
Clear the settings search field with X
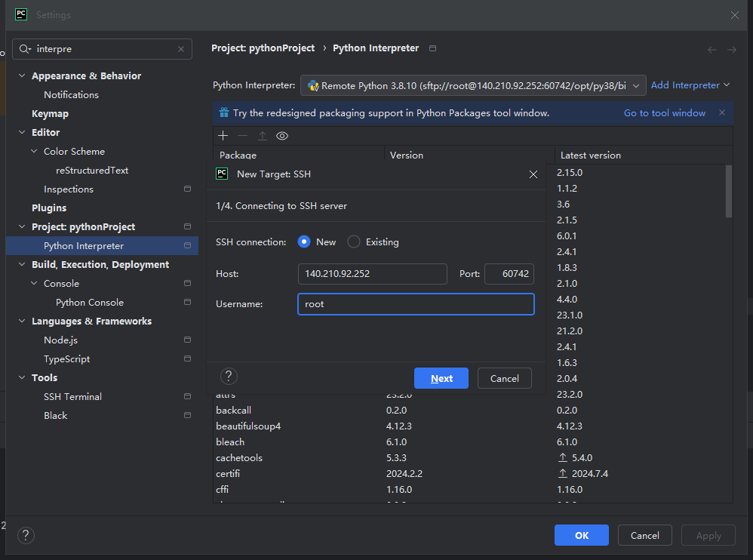click(x=181, y=49)
